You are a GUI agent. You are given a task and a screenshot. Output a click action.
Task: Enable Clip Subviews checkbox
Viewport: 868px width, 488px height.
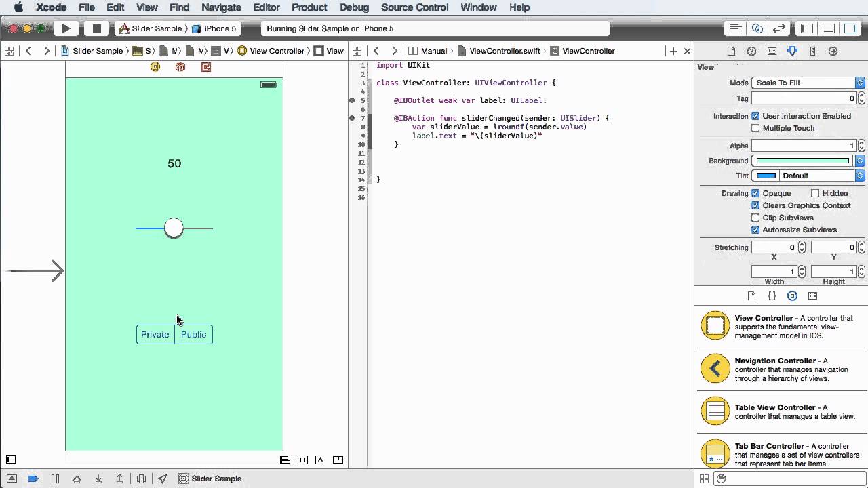pyautogui.click(x=755, y=218)
